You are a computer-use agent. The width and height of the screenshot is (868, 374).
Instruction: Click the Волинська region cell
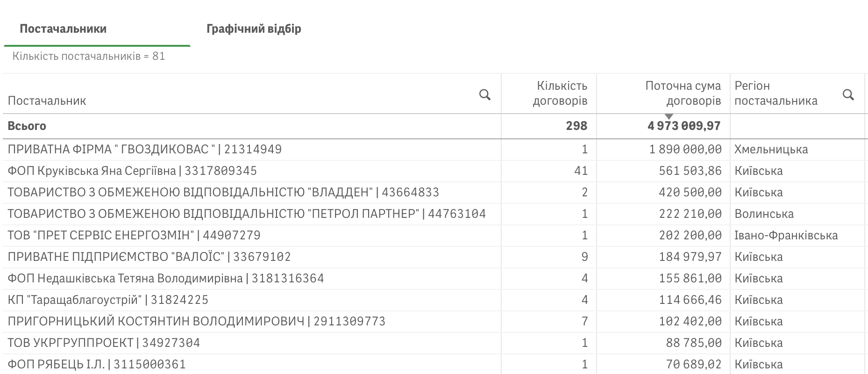tap(764, 214)
